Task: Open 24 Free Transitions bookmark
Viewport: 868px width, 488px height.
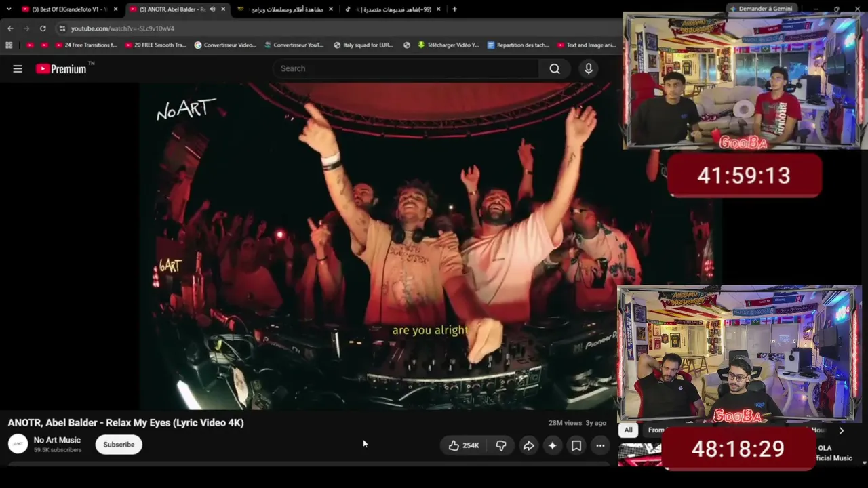Action: [x=86, y=45]
